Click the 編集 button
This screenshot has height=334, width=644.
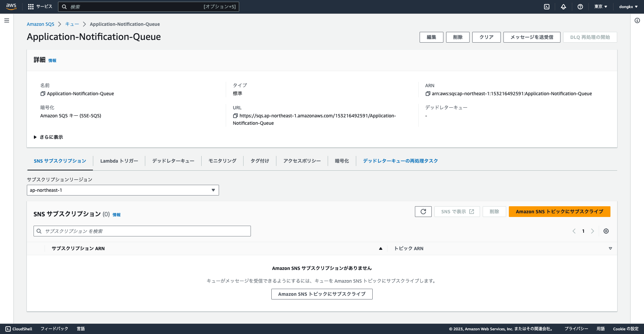pos(431,37)
